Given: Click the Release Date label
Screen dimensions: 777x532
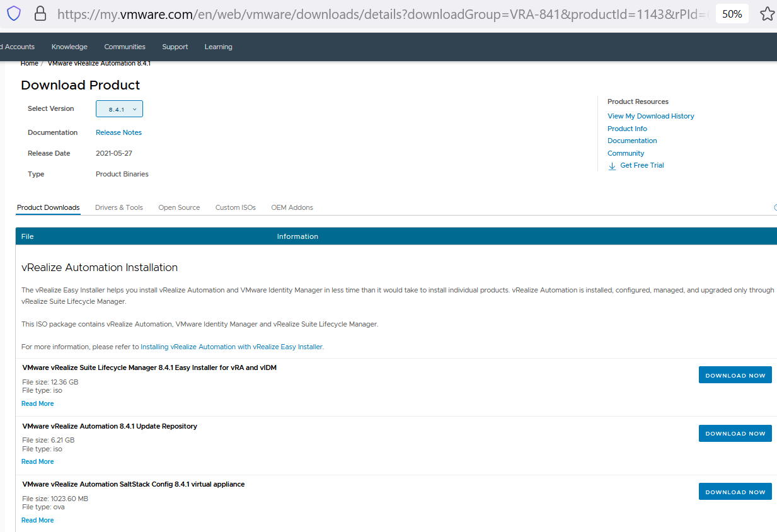Looking at the screenshot, I should click(49, 153).
